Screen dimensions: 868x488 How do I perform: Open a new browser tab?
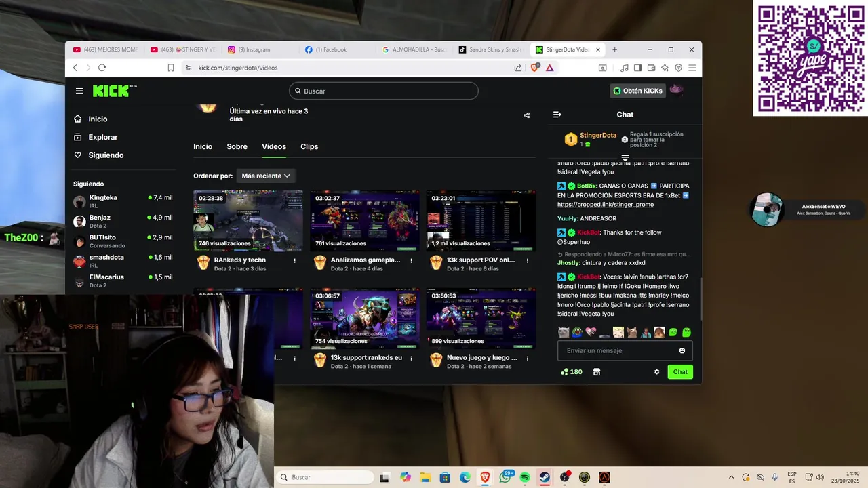(x=615, y=49)
